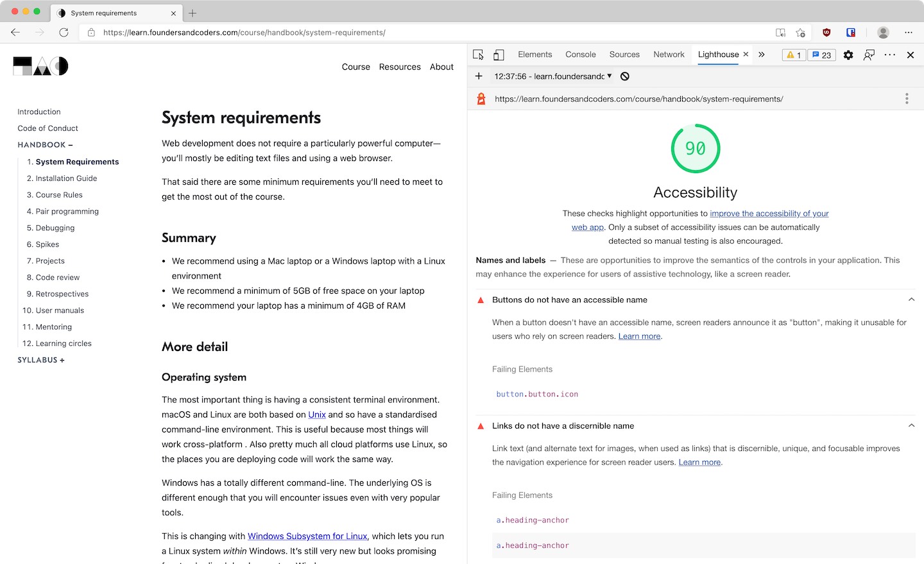Viewport: 924px width, 564px height.
Task: Click the browser forward arrow
Action: [40, 32]
